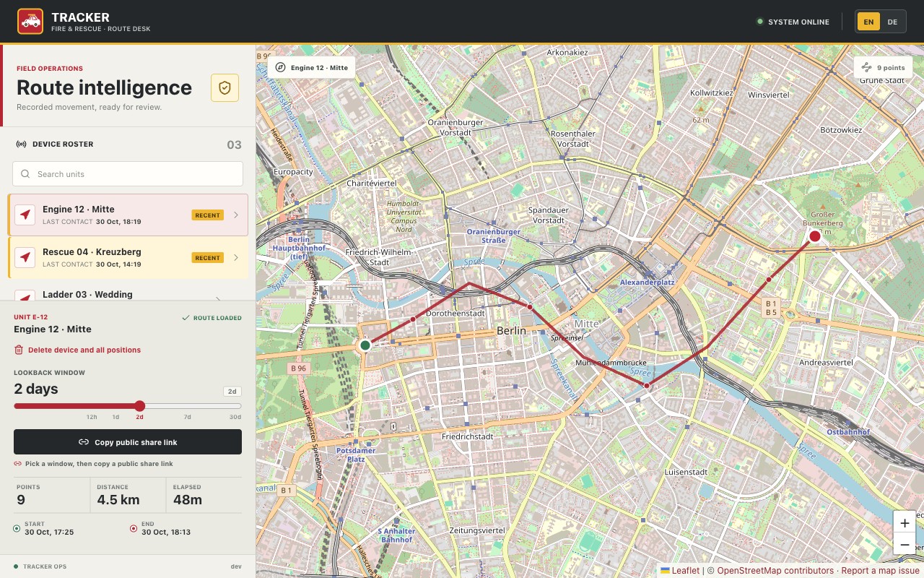Switch language to EN
The image size is (924, 578).
coord(868,22)
